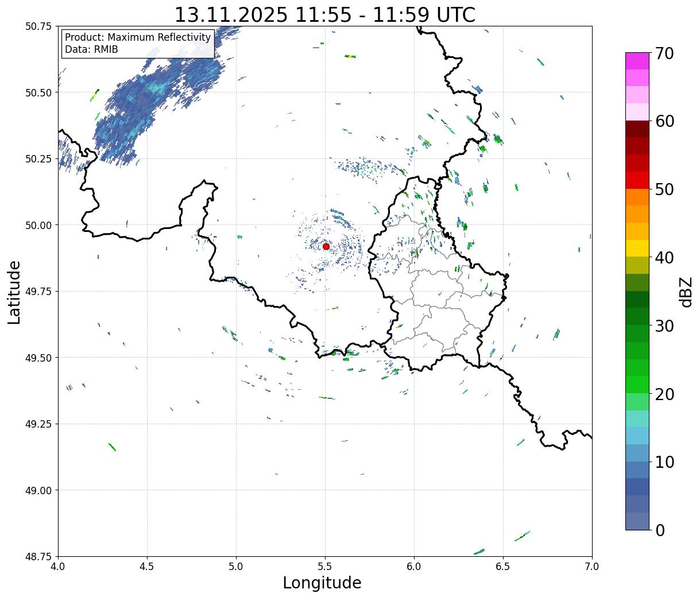
Task: Click the plot title showing 13.11.2025 time range
Action: point(325,15)
